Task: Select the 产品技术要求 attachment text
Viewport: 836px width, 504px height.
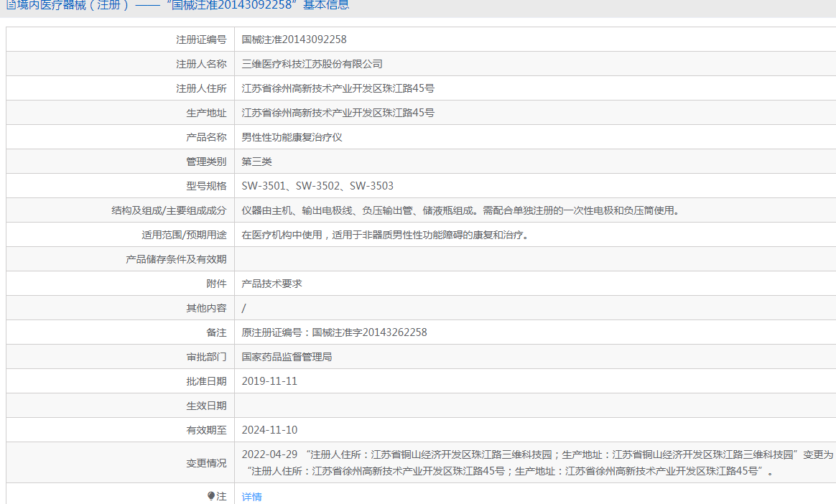Action: point(271,284)
